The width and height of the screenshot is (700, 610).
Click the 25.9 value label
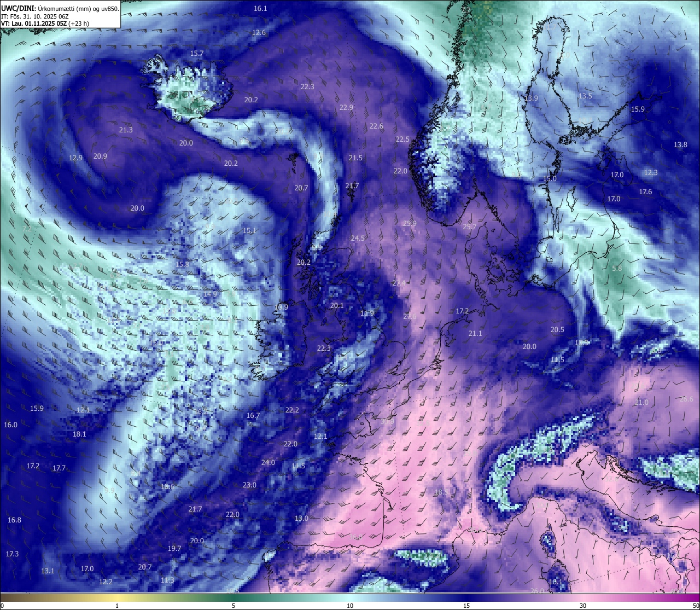pos(410,224)
